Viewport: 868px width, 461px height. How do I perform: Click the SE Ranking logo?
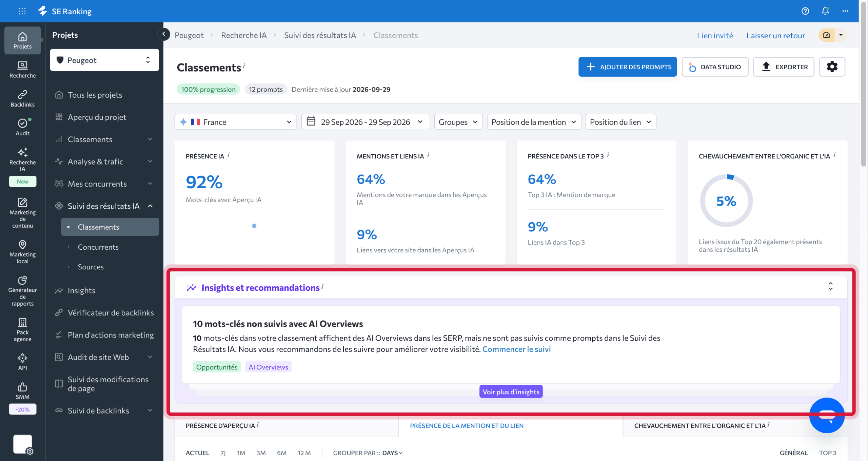[x=64, y=11]
